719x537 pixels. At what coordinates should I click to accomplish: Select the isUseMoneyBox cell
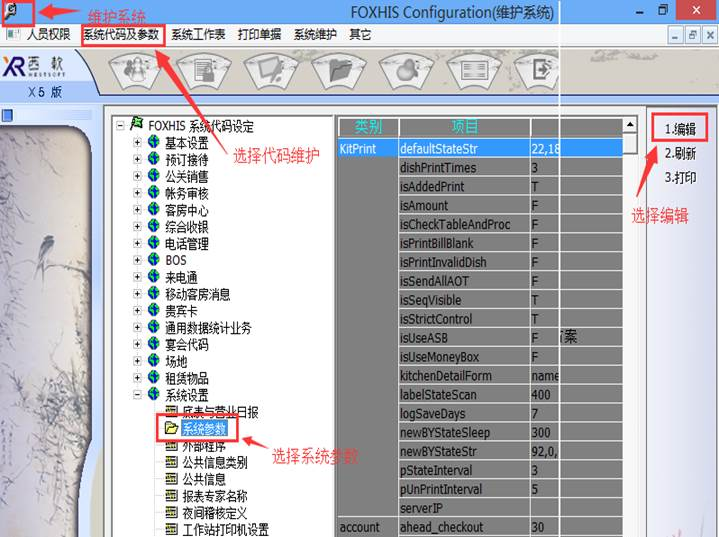point(465,357)
